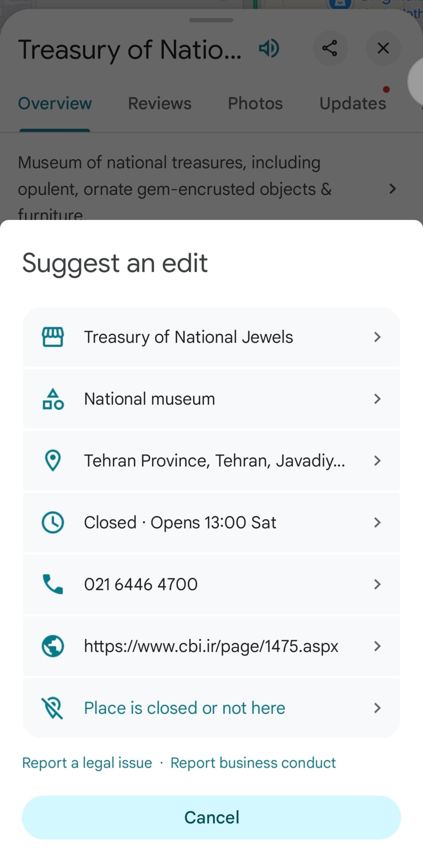
Task: Switch to the Photos tab
Action: pos(255,103)
